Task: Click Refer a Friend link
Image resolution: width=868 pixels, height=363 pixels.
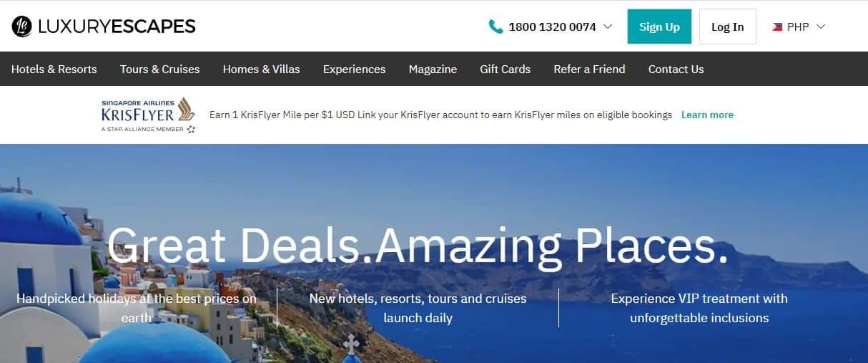Action: 589,69
